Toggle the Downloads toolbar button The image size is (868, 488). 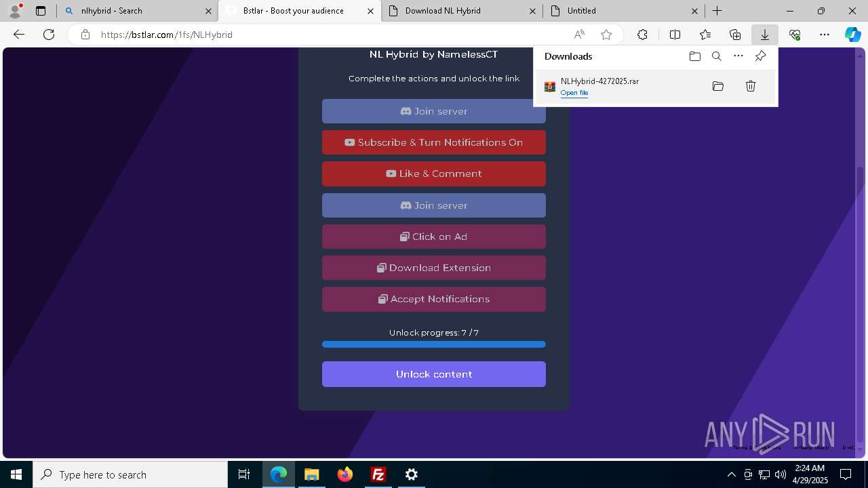(765, 35)
